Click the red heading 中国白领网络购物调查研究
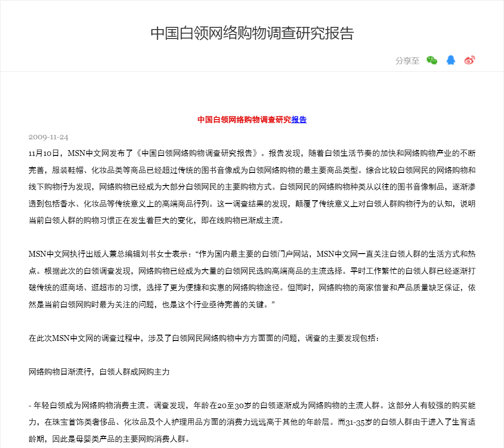 (x=244, y=120)
